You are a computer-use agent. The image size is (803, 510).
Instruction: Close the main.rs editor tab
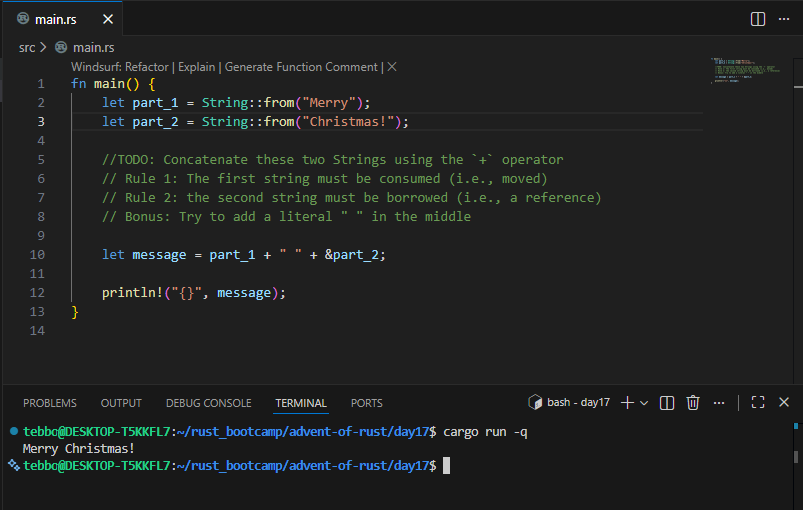pyautogui.click(x=108, y=19)
